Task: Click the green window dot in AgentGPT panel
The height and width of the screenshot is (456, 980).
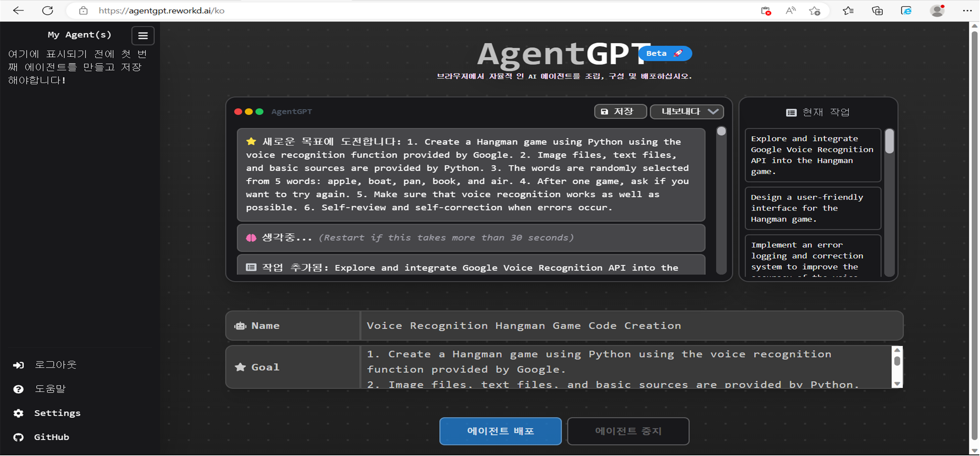Action: tap(259, 111)
